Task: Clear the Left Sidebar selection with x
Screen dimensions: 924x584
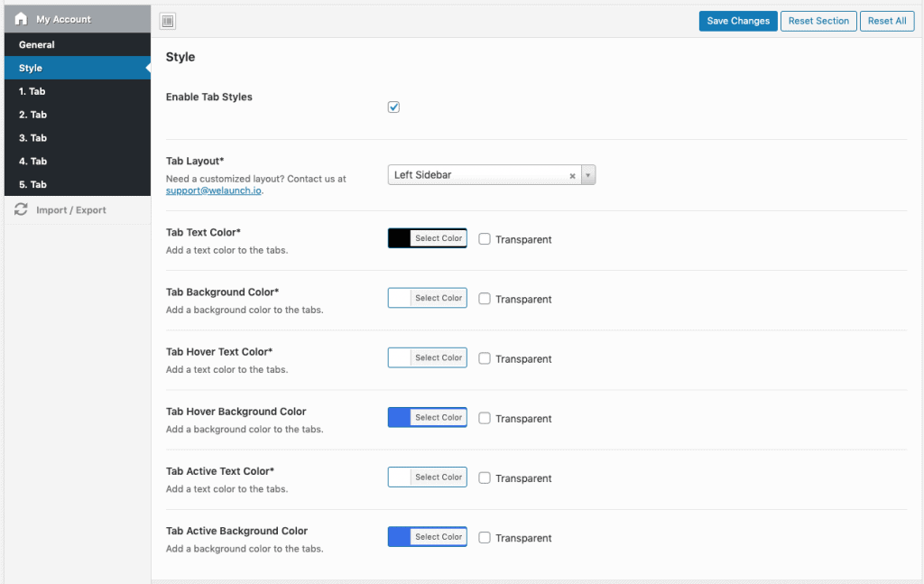Action: (x=572, y=176)
